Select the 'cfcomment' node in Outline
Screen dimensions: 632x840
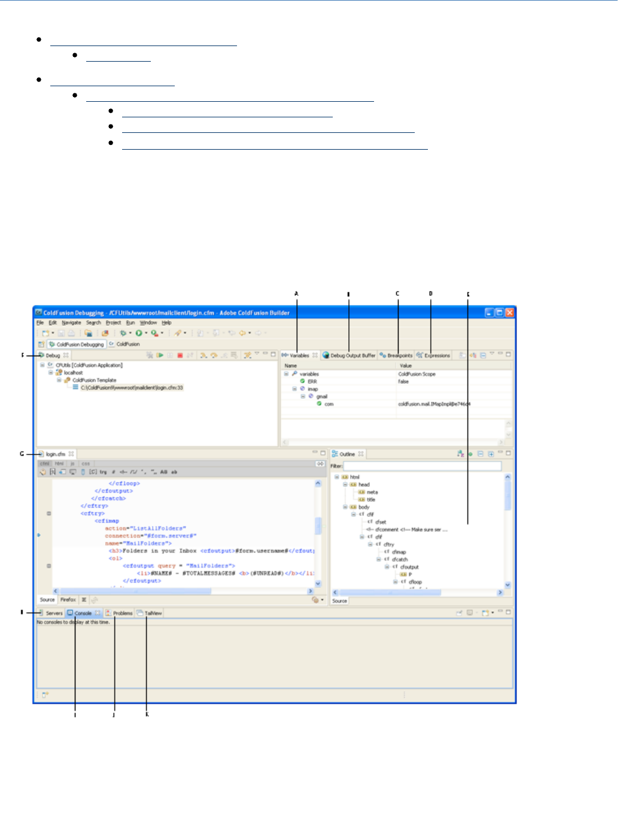pyautogui.click(x=407, y=529)
